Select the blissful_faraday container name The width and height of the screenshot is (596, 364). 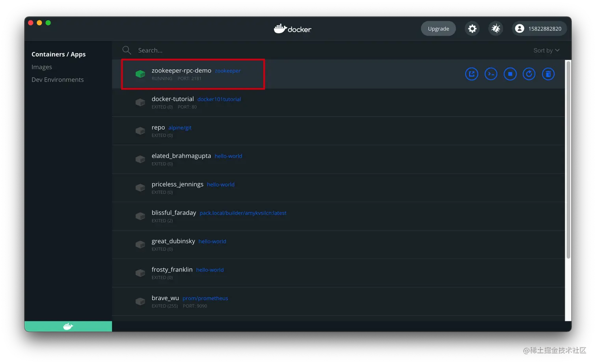(x=174, y=213)
